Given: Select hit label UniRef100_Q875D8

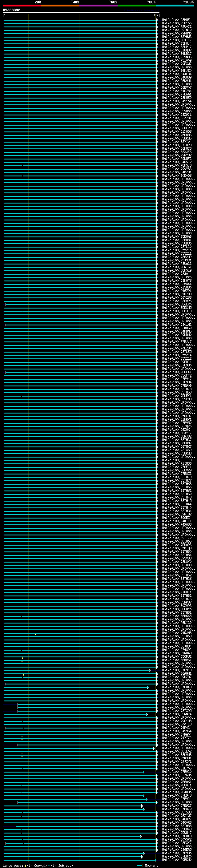Looking at the screenshot, I should [177, 812].
